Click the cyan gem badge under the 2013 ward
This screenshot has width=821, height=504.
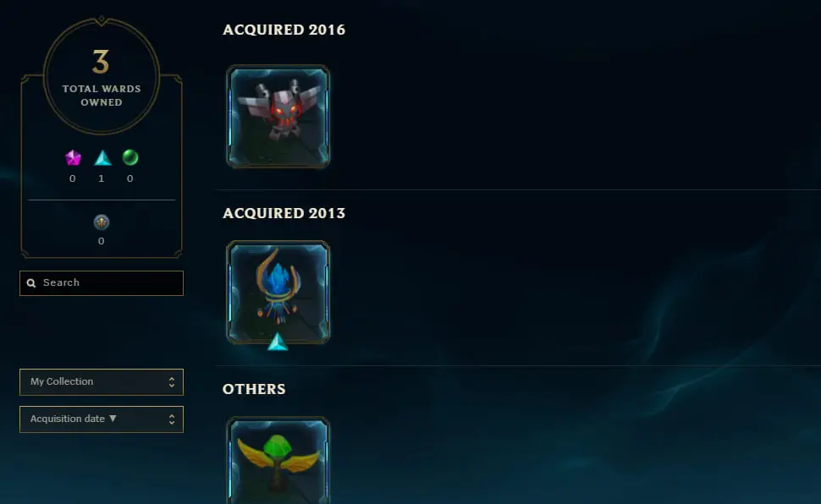point(278,342)
